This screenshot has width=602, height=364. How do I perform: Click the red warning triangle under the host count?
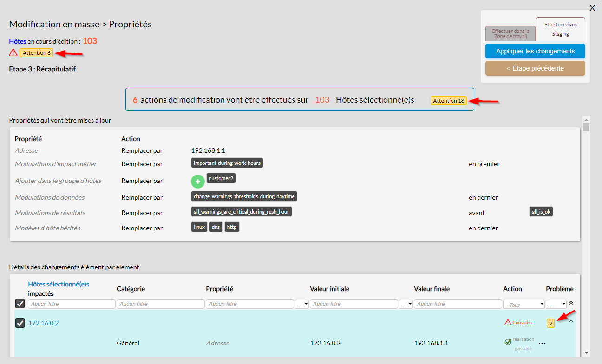[13, 53]
